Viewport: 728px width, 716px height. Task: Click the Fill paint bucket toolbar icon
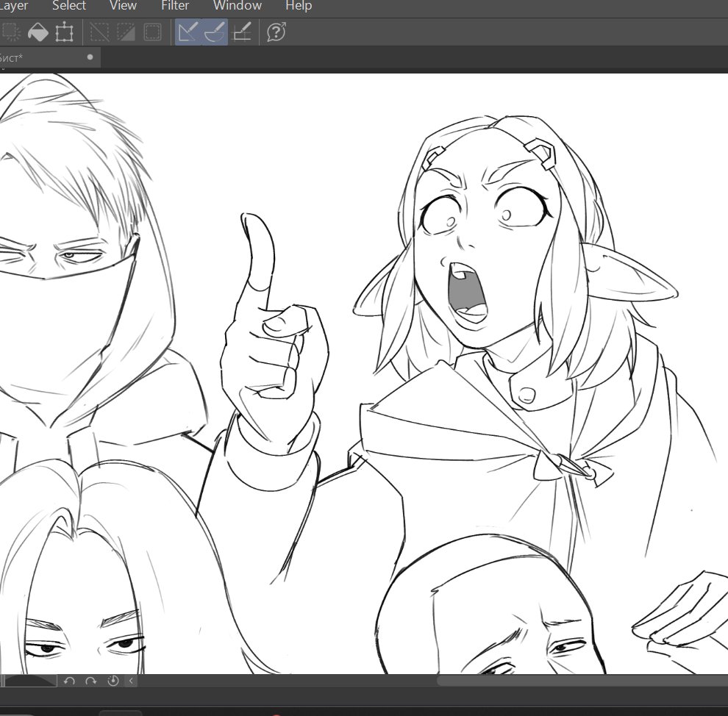click(x=38, y=32)
